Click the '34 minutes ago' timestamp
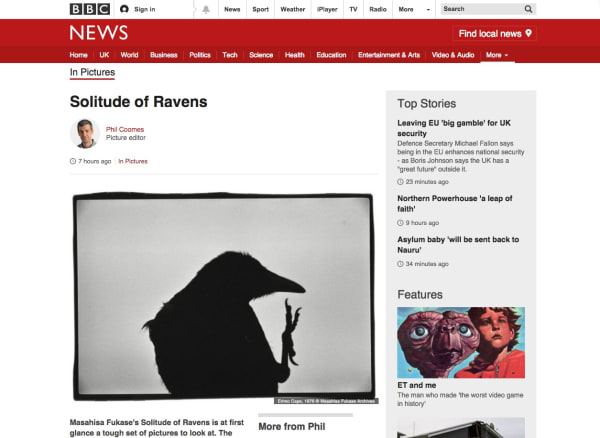Viewport: 600px width, 438px height. point(427,264)
